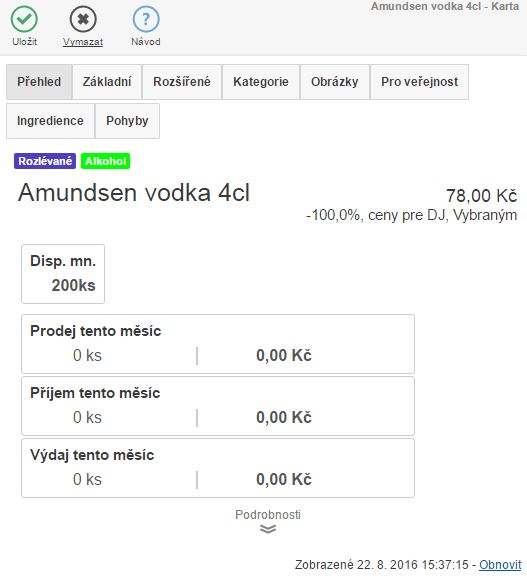Open the Obrázky tab
The image size is (527, 585).
tap(335, 82)
